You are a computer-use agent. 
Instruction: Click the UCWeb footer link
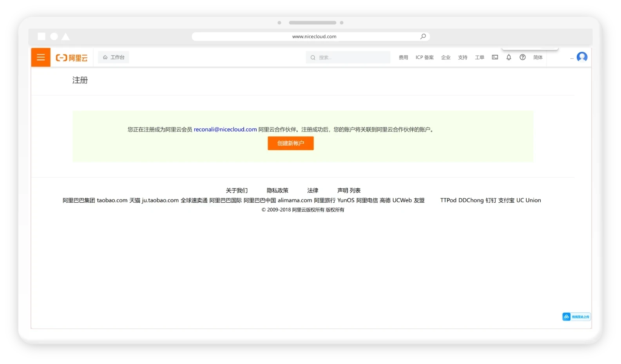(402, 200)
